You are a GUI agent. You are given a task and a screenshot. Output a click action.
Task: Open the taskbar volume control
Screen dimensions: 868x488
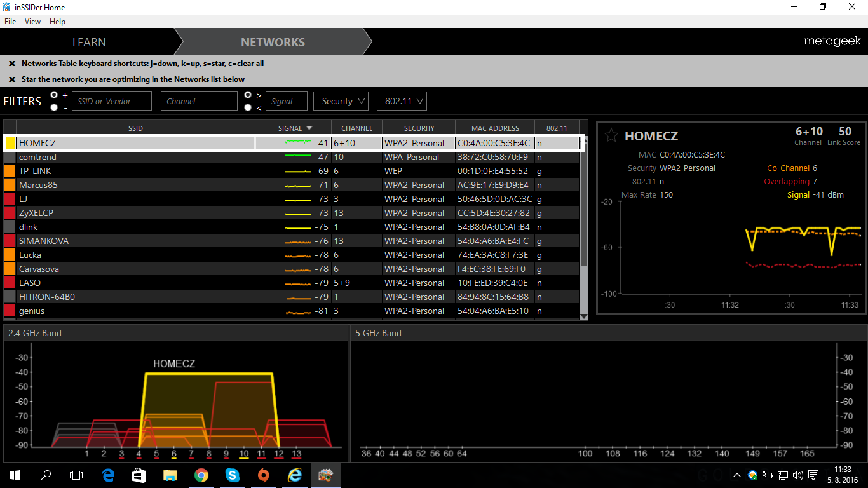797,475
